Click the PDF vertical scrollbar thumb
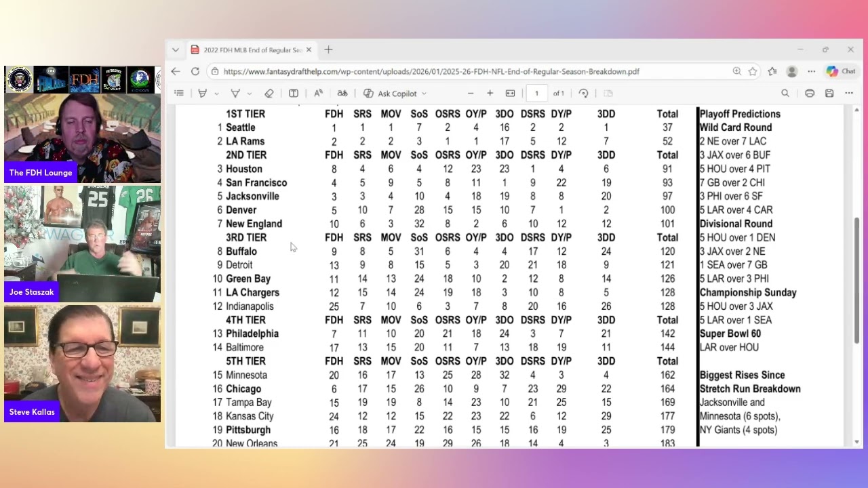Screen dimensions: 868x488 pos(857,280)
